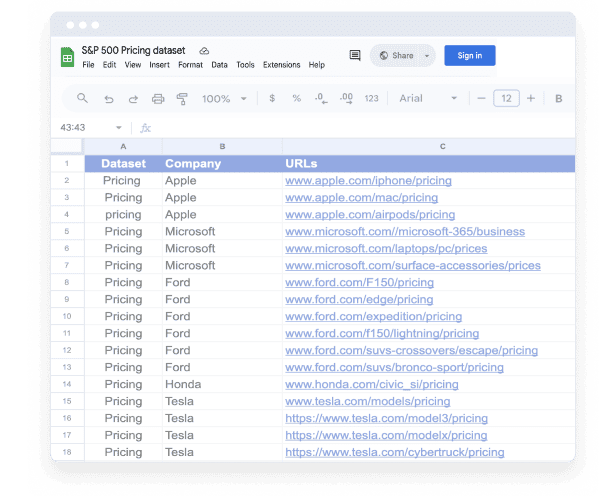Click the lowercase "pricing" cell in row 4

124,215
